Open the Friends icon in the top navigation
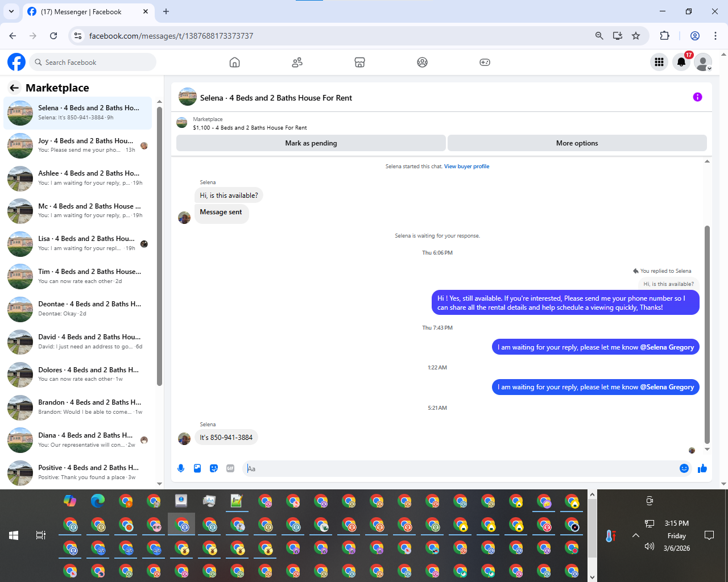The height and width of the screenshot is (582, 728). [297, 63]
